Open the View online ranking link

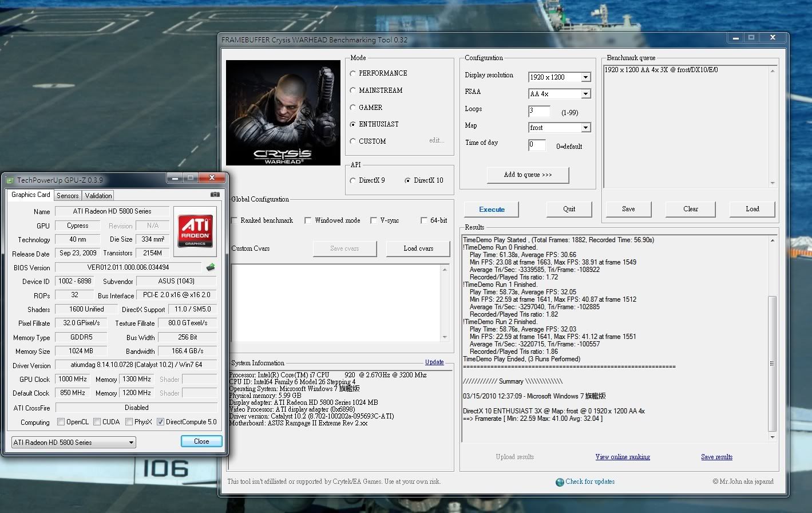(622, 457)
